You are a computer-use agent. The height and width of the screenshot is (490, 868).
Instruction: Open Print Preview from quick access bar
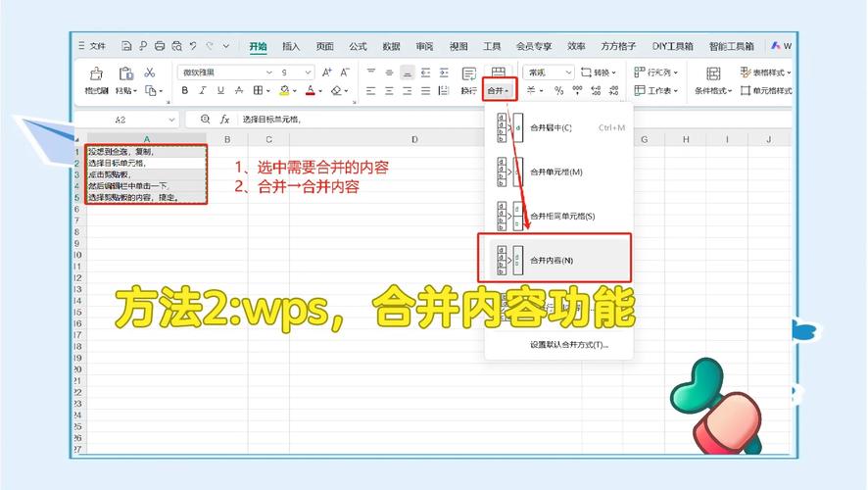[x=177, y=46]
